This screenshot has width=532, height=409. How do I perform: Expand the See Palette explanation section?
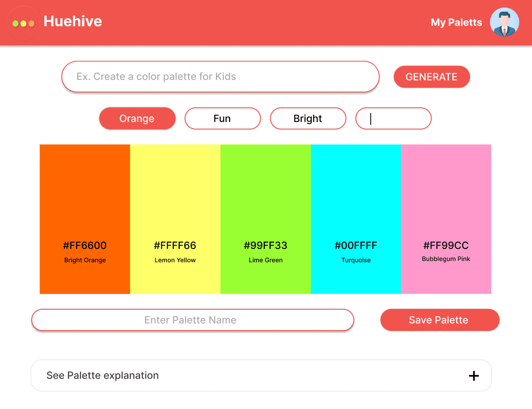(x=103, y=376)
